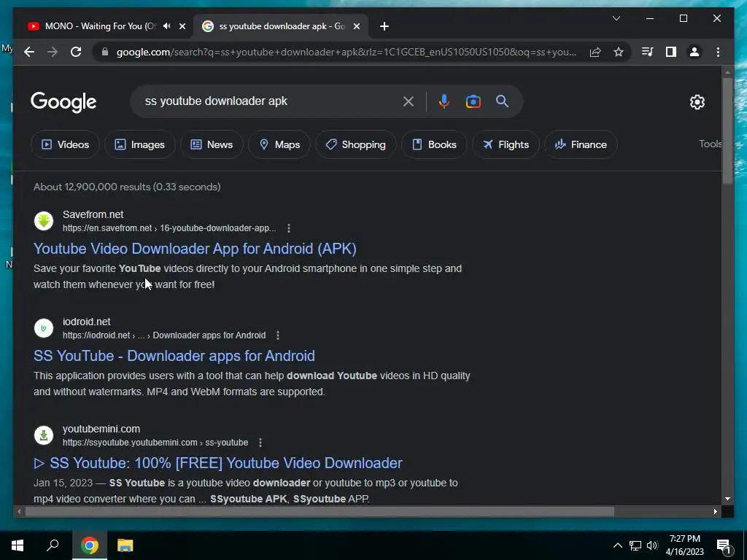Open Google quick settings gear
The height and width of the screenshot is (560, 747).
697,102
